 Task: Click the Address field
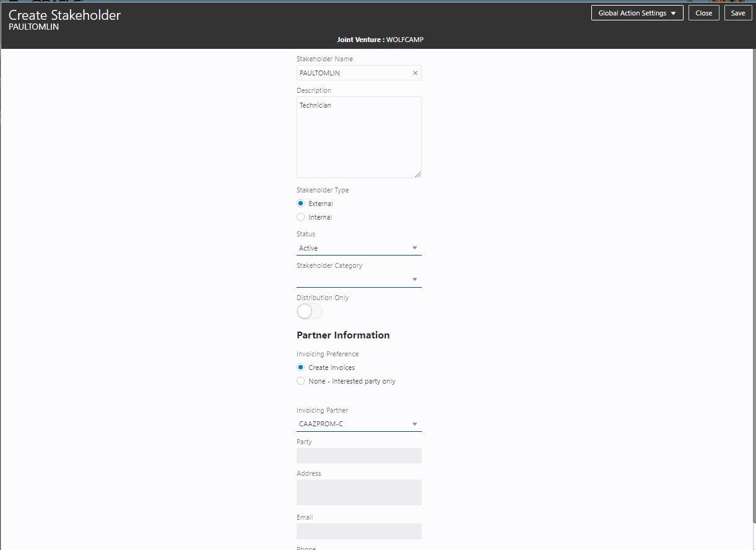(x=358, y=492)
